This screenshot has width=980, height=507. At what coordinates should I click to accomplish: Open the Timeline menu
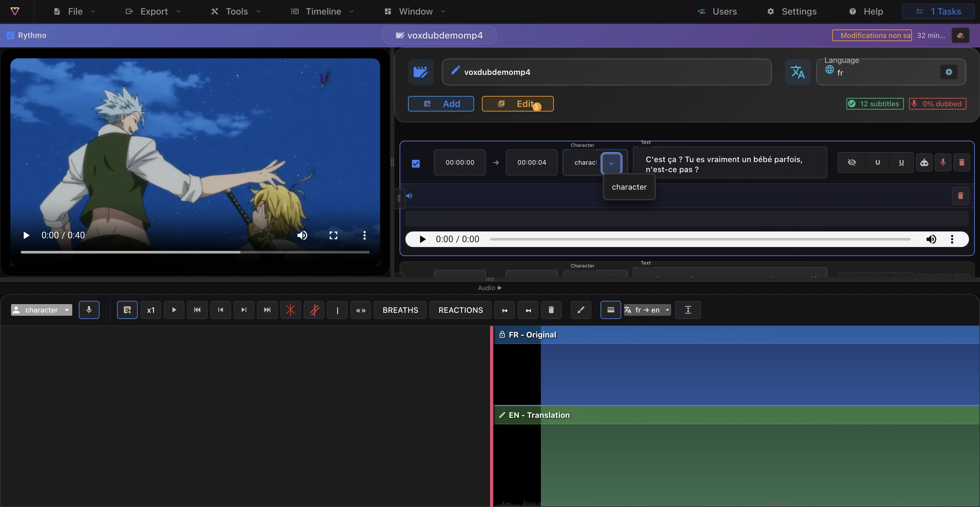pos(322,11)
